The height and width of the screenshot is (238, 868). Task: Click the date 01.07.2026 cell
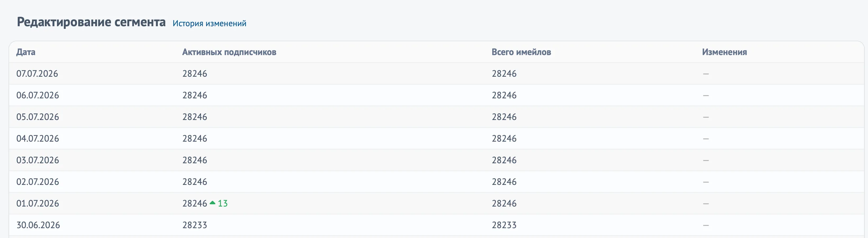[x=38, y=203]
